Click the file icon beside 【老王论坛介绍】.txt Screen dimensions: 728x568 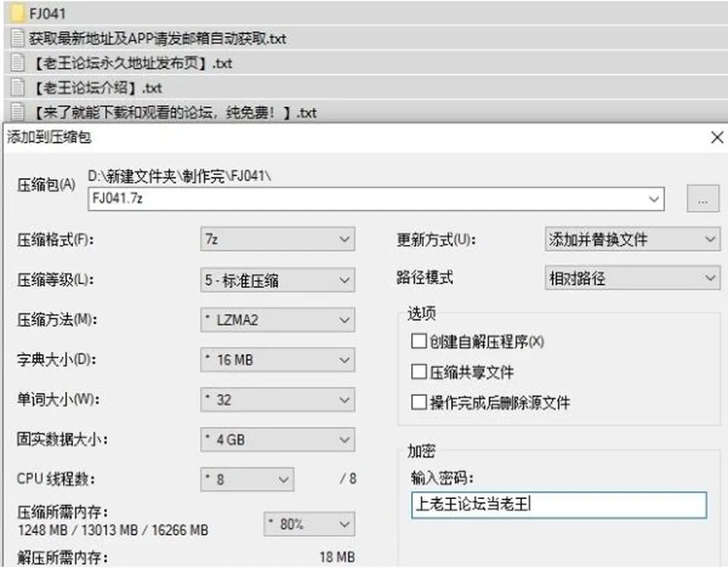(17, 87)
